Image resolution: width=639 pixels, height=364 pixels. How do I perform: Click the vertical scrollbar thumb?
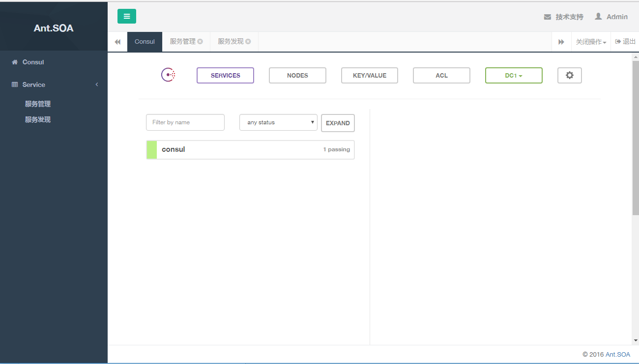[635, 138]
